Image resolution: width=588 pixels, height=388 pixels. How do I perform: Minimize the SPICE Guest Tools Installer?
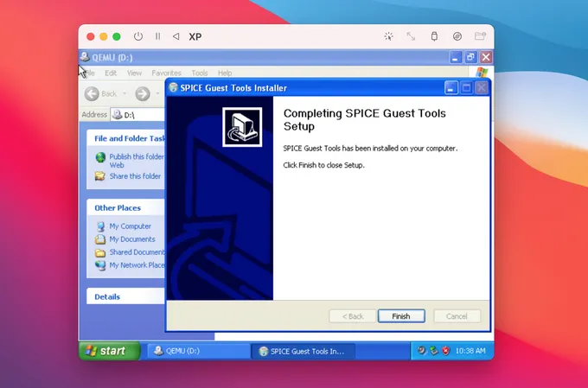[x=451, y=88]
